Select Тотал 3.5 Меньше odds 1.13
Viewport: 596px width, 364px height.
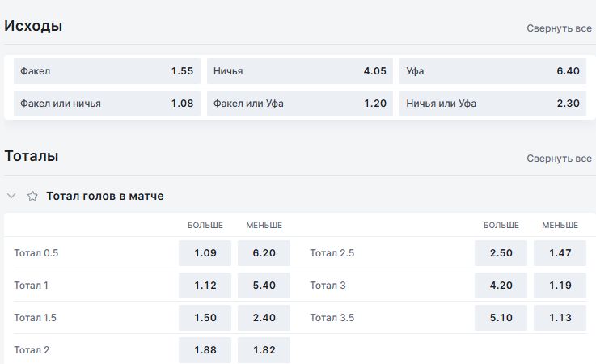tap(560, 318)
